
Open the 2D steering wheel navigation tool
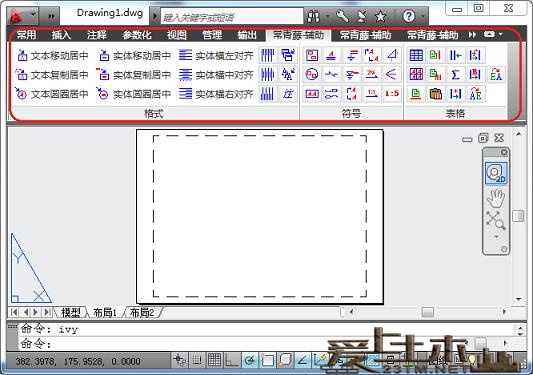click(x=496, y=173)
